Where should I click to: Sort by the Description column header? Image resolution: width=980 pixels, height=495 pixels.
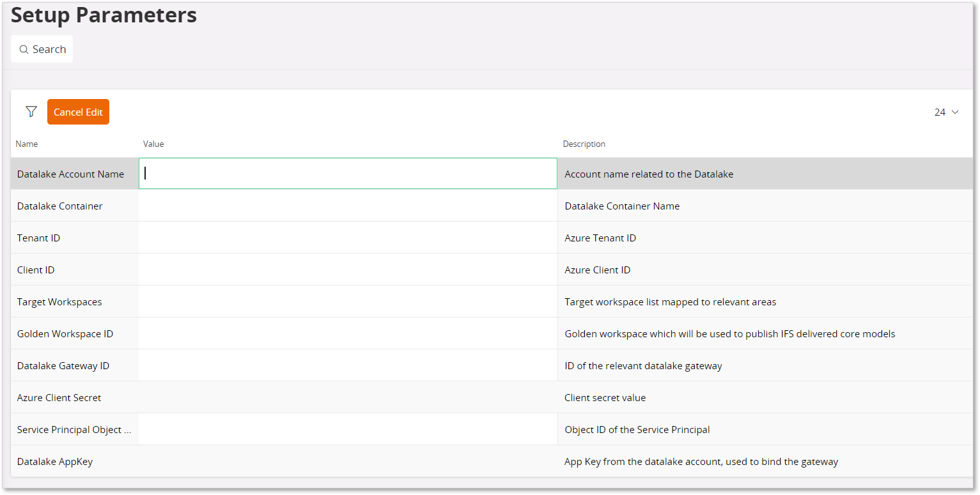point(584,144)
